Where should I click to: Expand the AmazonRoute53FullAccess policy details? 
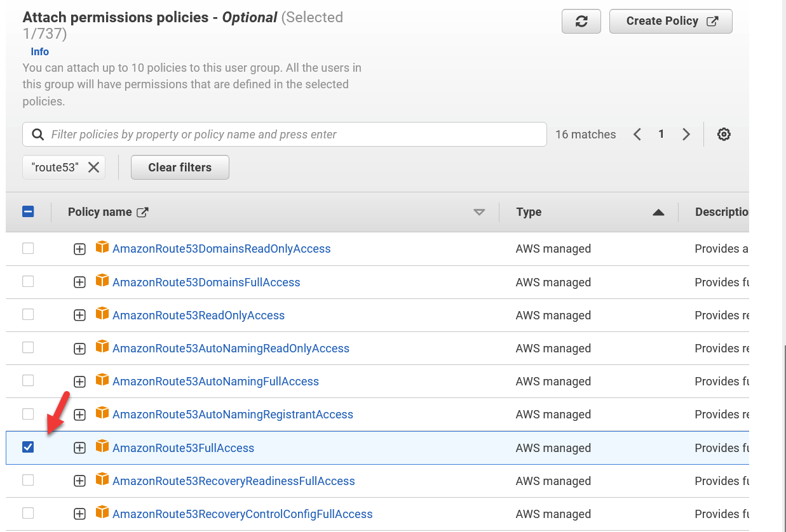click(79, 448)
